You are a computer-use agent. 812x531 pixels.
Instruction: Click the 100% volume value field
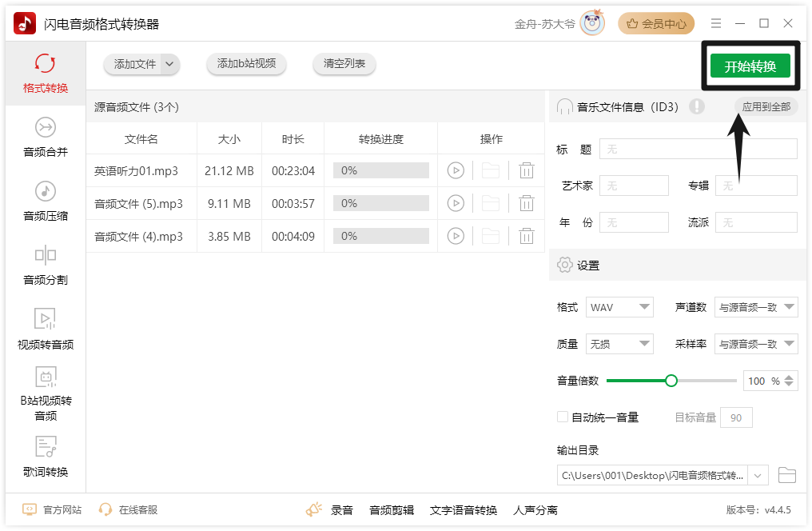click(x=762, y=381)
